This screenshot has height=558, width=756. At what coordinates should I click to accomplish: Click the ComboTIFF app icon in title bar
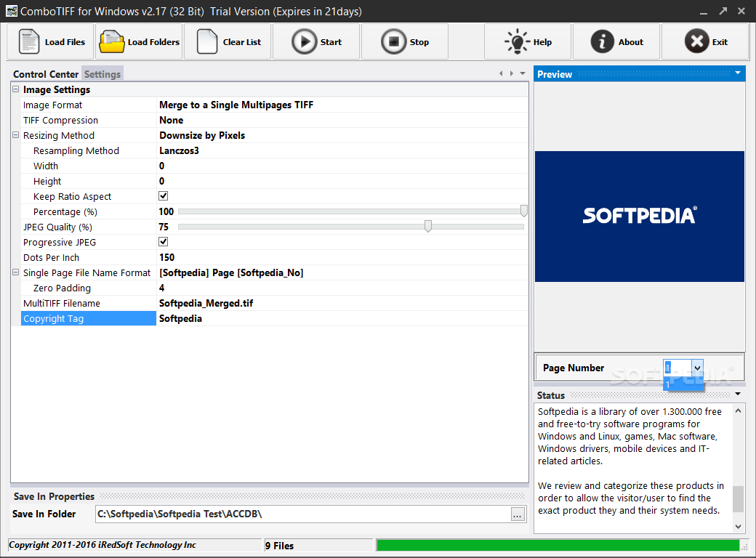(x=11, y=11)
